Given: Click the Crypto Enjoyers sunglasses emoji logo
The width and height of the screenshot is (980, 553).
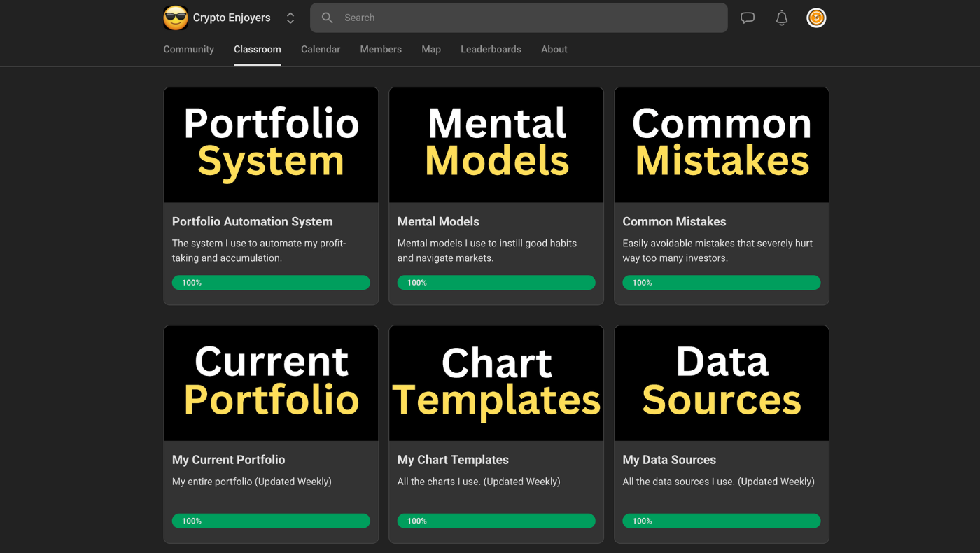Looking at the screenshot, I should (x=176, y=18).
